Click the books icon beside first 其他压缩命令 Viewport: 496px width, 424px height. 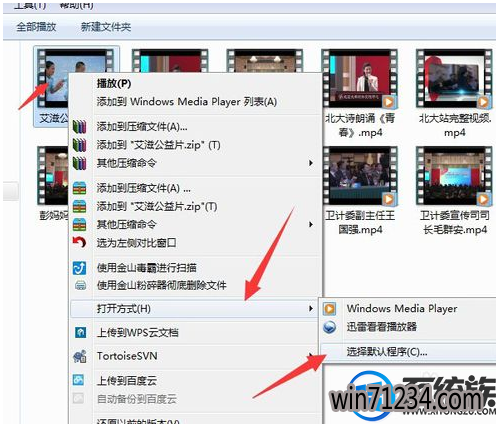[79, 163]
